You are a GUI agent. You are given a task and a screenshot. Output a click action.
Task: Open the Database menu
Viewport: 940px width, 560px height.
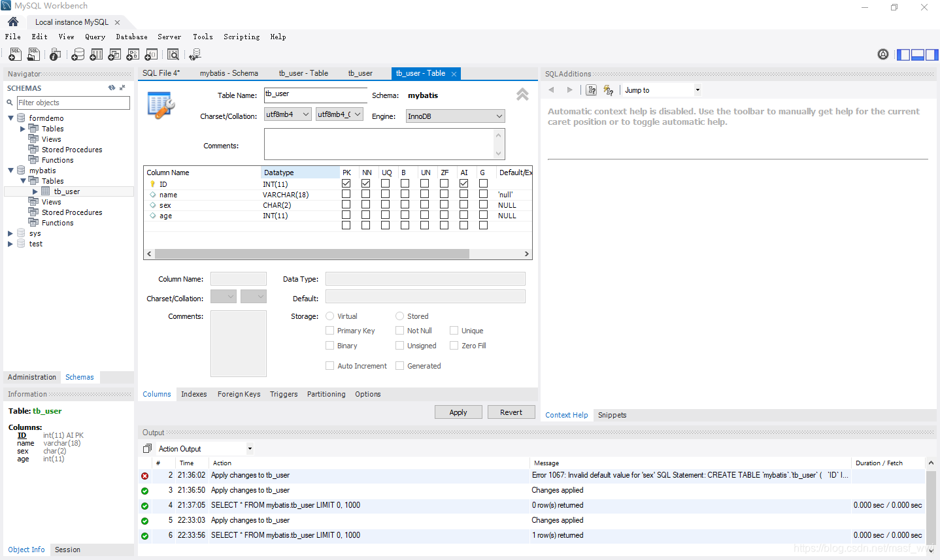pos(132,37)
